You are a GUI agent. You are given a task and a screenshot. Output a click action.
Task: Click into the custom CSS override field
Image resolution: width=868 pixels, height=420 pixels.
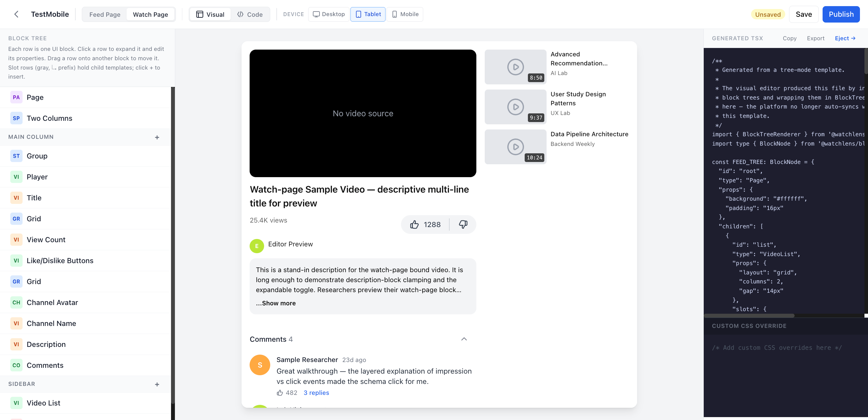point(786,376)
